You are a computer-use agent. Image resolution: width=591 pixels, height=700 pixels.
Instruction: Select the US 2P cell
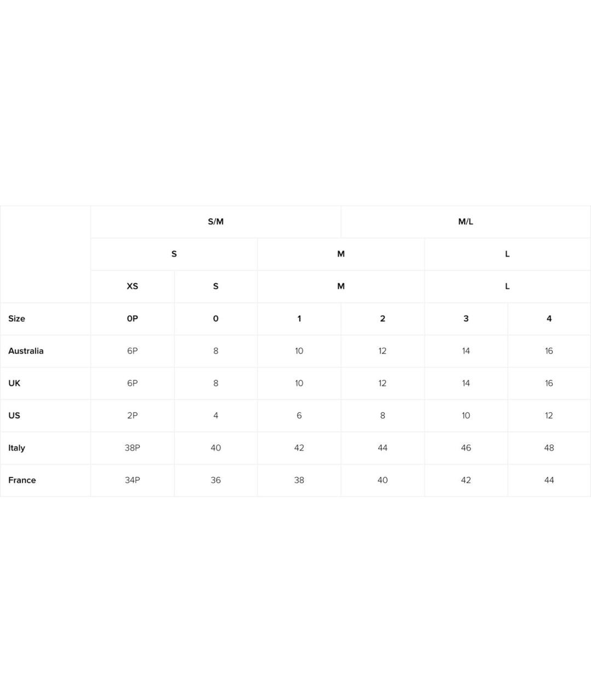coord(132,415)
